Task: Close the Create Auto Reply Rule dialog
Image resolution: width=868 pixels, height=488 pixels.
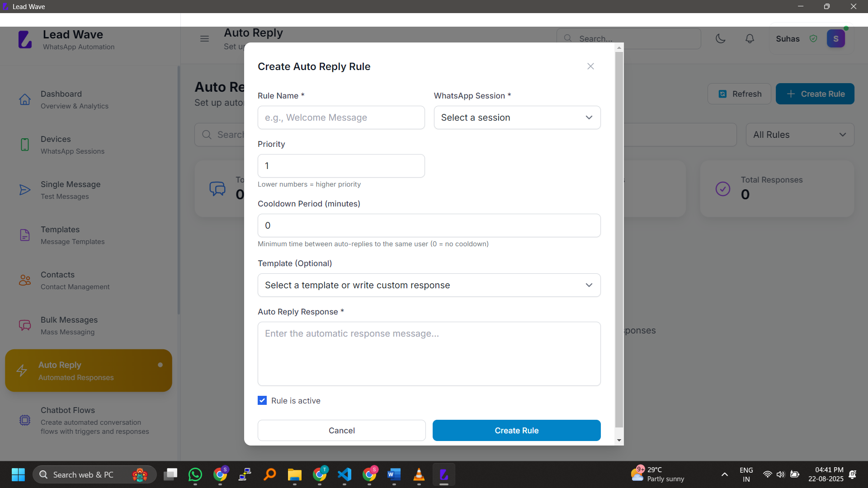Action: point(590,66)
